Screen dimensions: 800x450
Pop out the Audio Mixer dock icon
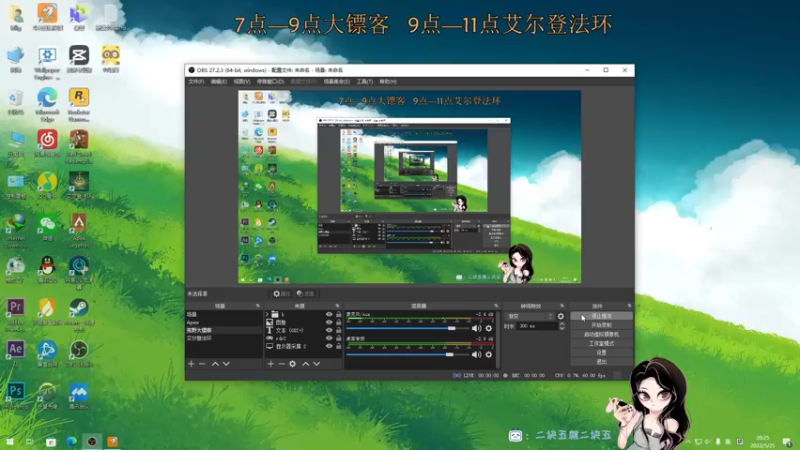496,306
